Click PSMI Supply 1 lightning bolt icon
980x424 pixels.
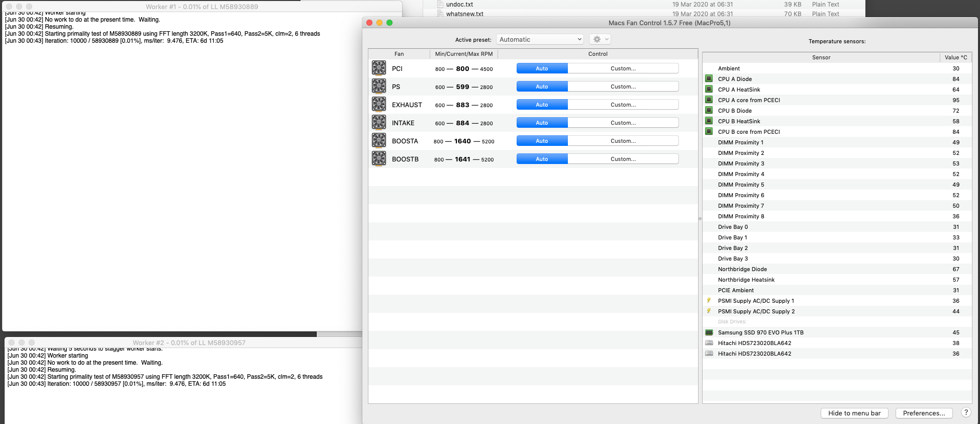[x=709, y=300]
